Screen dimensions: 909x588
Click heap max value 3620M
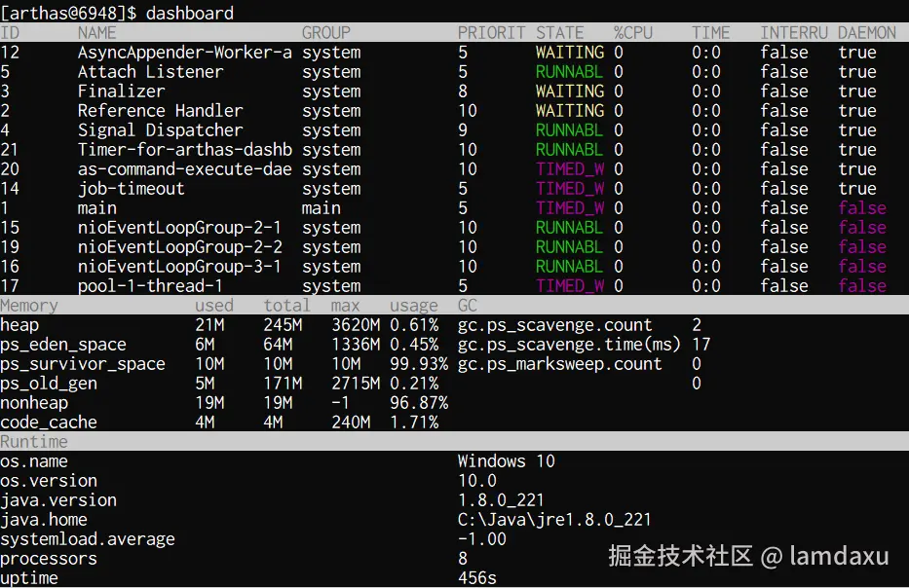point(356,325)
